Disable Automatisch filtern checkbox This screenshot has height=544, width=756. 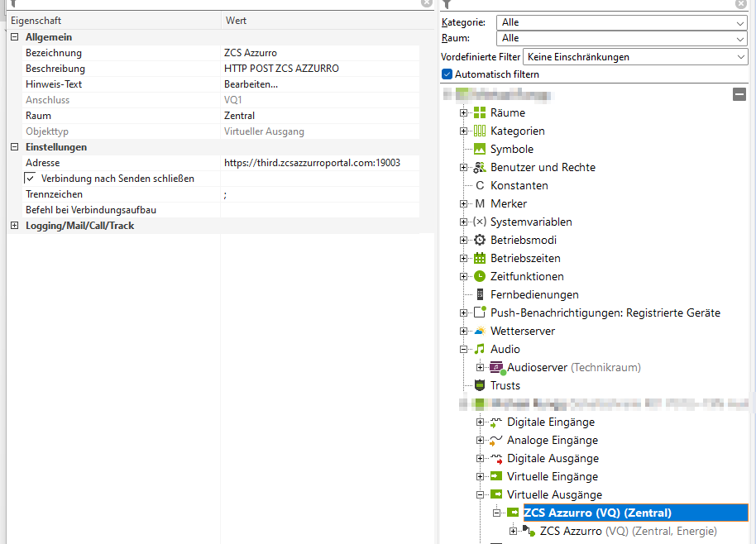[447, 74]
